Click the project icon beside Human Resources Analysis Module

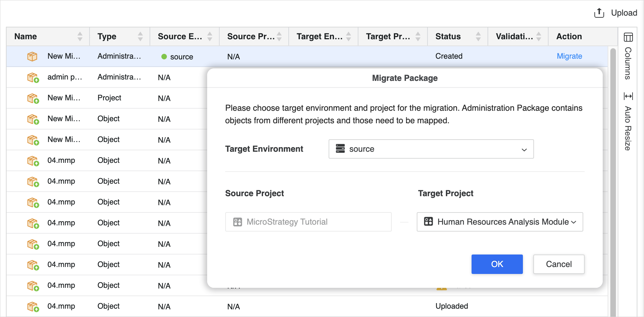(x=429, y=222)
